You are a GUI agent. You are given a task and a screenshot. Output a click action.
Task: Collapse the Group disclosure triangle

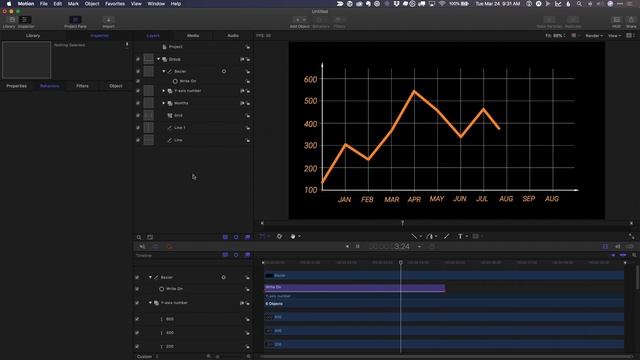[159, 59]
